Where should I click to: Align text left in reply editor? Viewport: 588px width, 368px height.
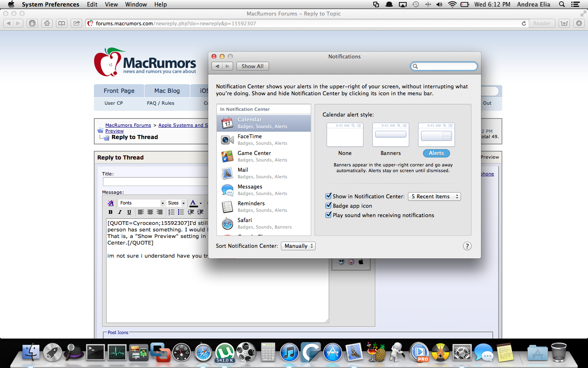(141, 212)
